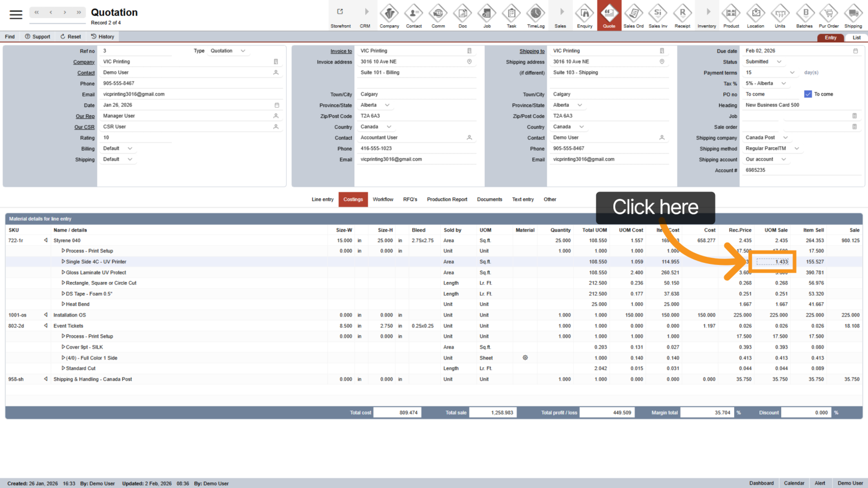This screenshot has height=488, width=868.
Task: Click the Receipt toolbar icon
Action: click(682, 15)
